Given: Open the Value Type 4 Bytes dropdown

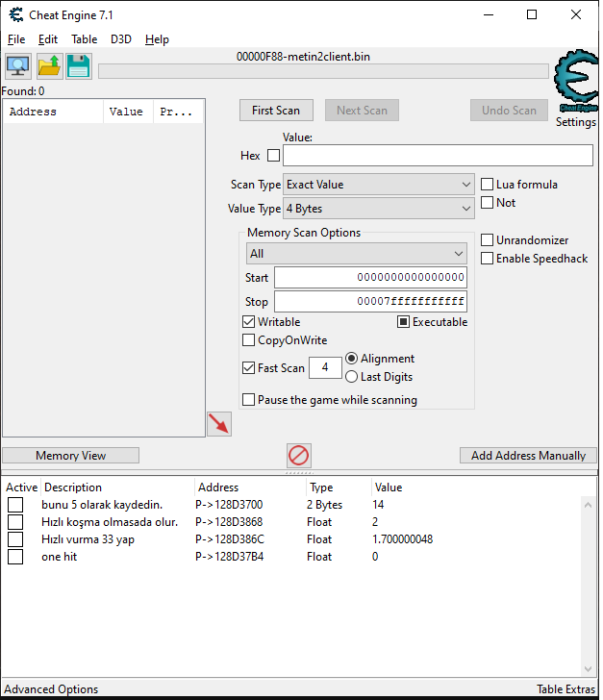Looking at the screenshot, I should point(378,209).
